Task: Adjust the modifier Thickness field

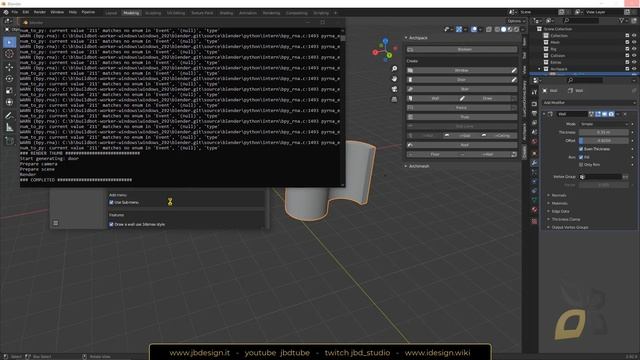Action: pos(604,133)
